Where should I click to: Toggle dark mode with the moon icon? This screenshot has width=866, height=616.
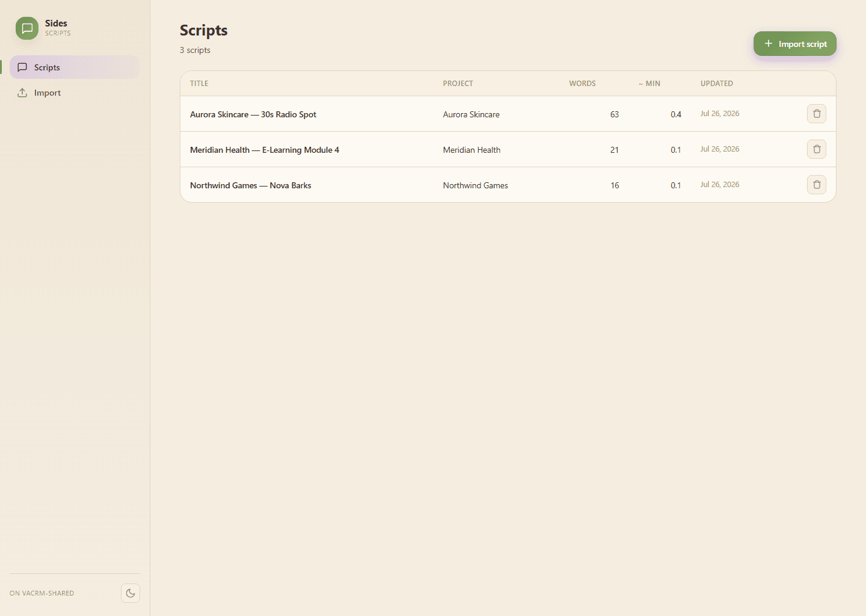coord(131,593)
